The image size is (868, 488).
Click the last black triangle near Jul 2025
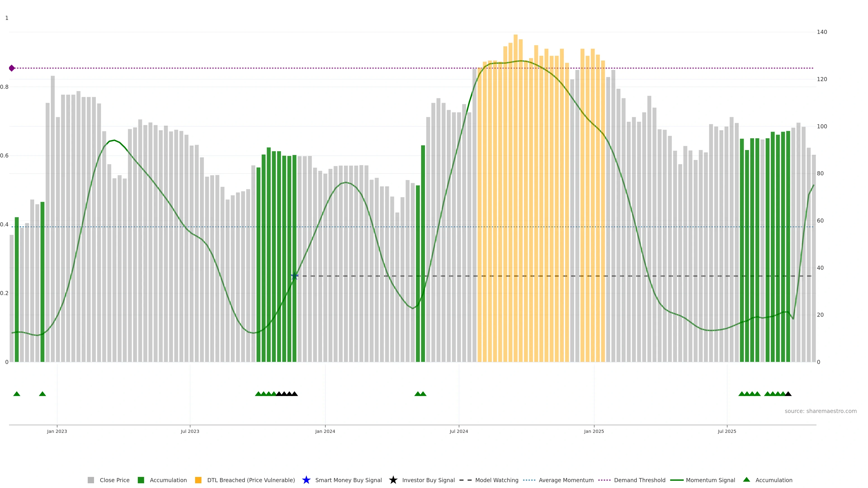(788, 394)
